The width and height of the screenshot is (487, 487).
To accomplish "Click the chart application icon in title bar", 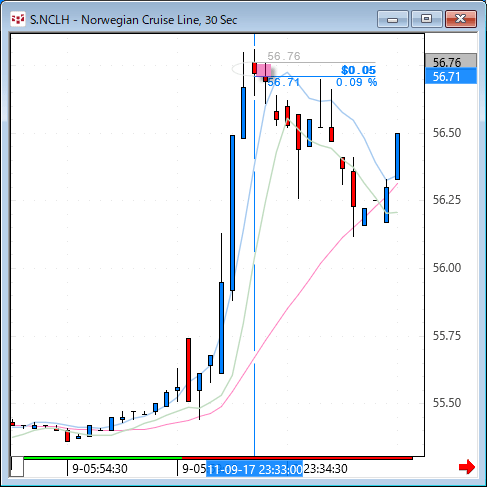I will pos(18,19).
